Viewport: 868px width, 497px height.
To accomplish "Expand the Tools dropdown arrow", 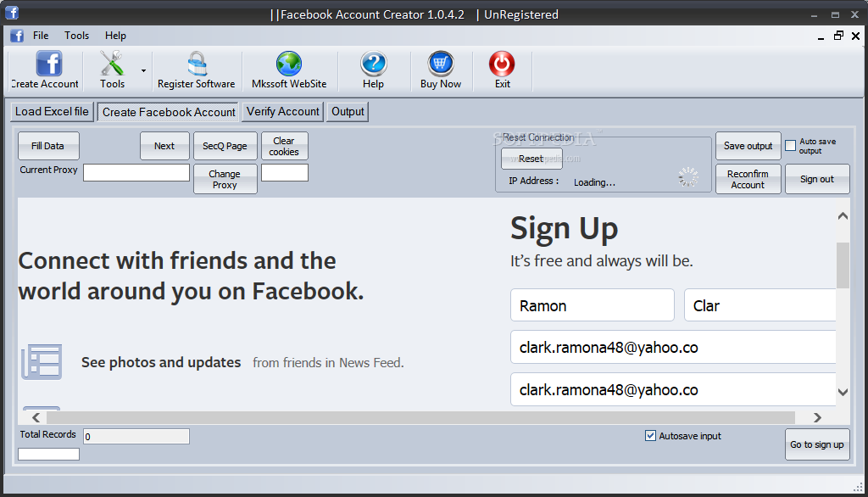I will tap(143, 70).
